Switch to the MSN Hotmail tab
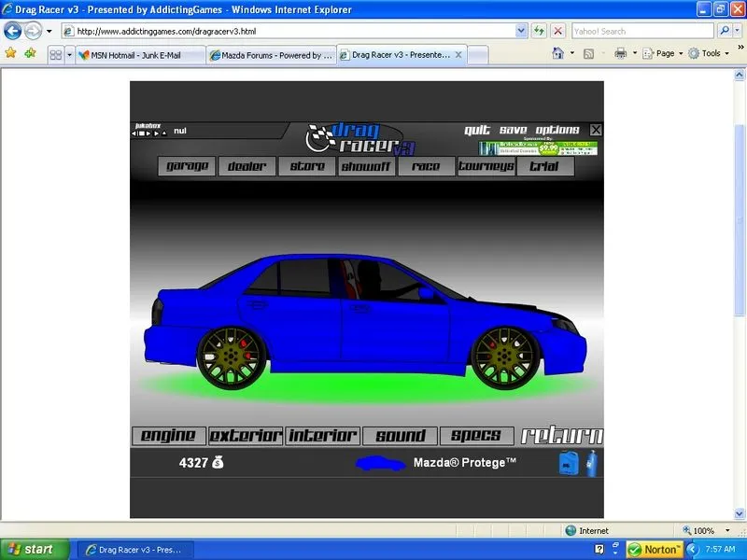The width and height of the screenshot is (747, 560). tap(140, 55)
